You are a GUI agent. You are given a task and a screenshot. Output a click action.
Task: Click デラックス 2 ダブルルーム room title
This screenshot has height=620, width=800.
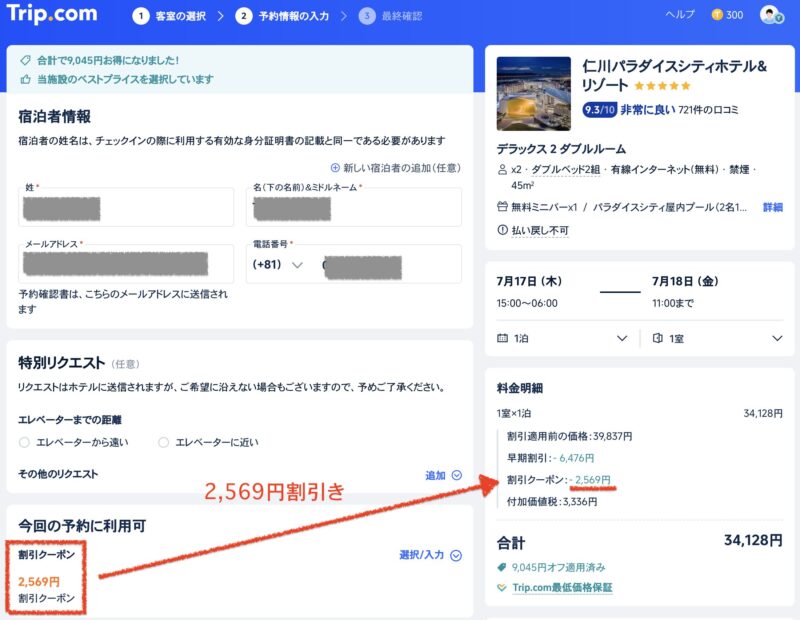point(561,149)
